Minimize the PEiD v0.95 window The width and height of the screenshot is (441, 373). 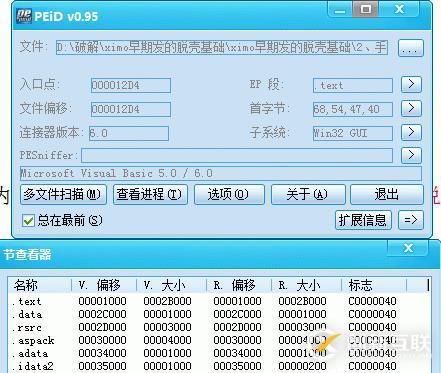coord(340,10)
